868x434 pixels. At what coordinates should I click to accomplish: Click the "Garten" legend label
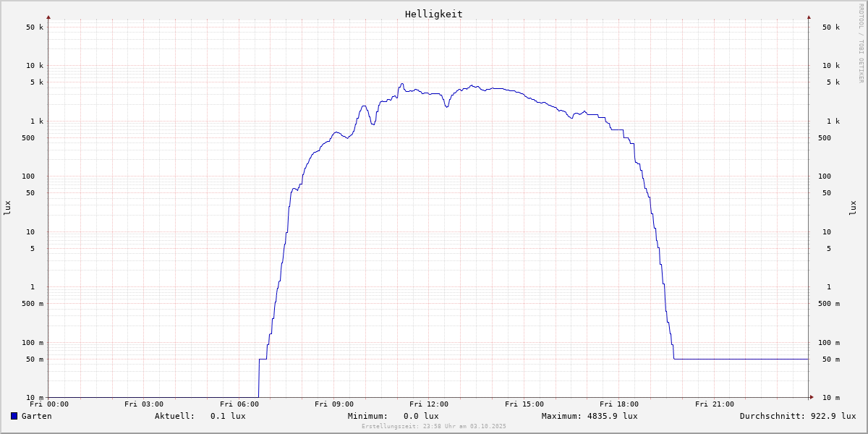pos(36,416)
